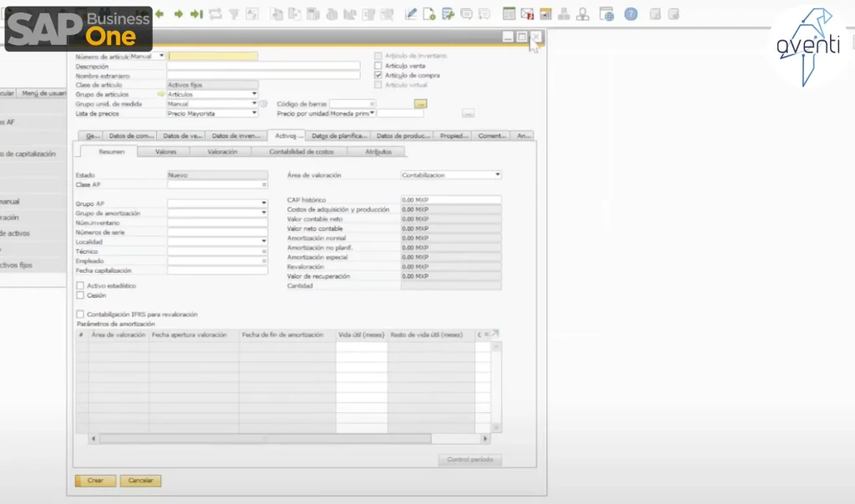
Task: Open the Localidad dropdown
Action: click(x=264, y=241)
